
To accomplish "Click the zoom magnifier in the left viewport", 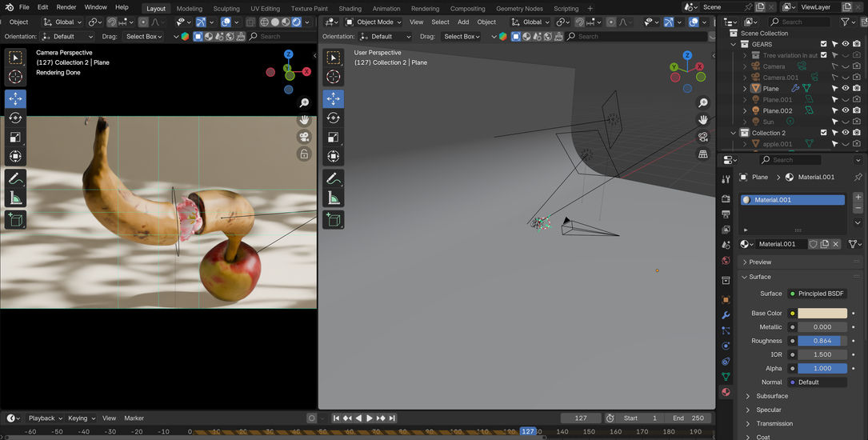I will click(304, 103).
